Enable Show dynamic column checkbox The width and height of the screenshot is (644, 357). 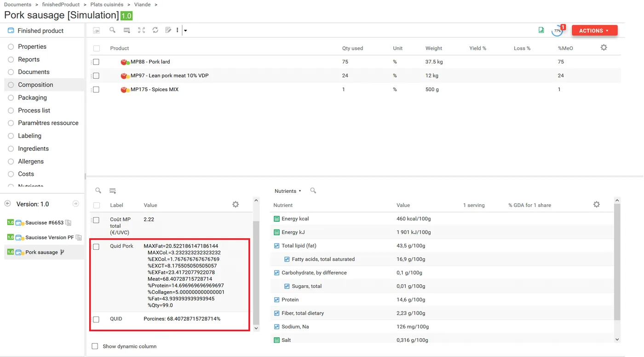(95, 346)
